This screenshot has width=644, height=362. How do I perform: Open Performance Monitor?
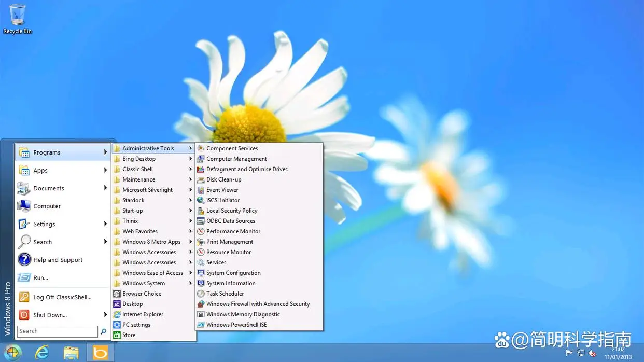pos(232,231)
